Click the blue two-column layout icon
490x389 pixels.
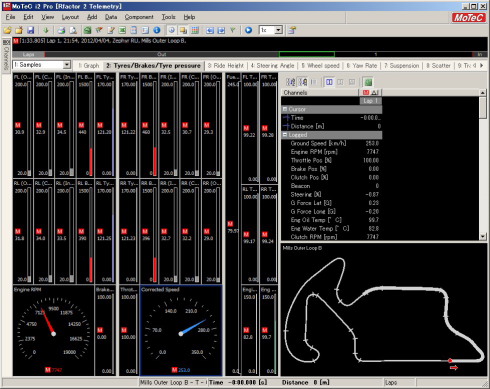pos(329,82)
